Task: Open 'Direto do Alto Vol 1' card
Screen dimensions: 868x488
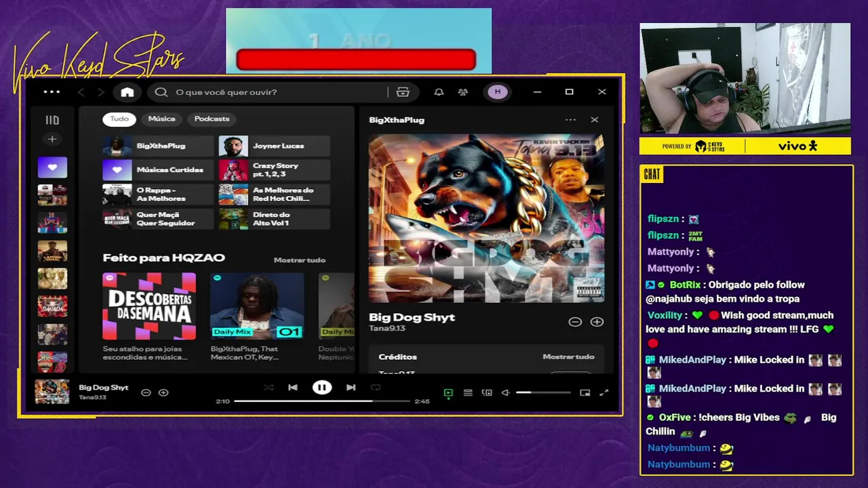Action: pos(275,219)
